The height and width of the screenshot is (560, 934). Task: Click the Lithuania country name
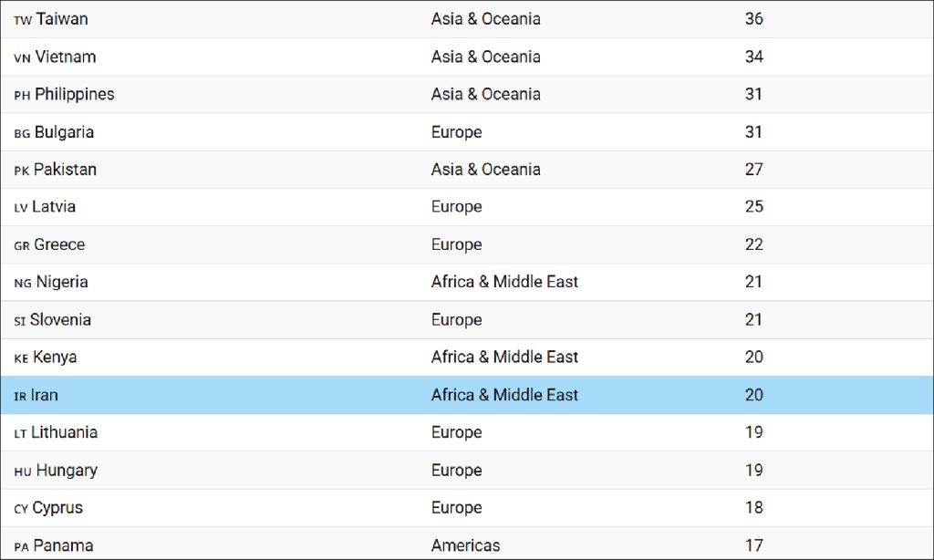pos(64,432)
